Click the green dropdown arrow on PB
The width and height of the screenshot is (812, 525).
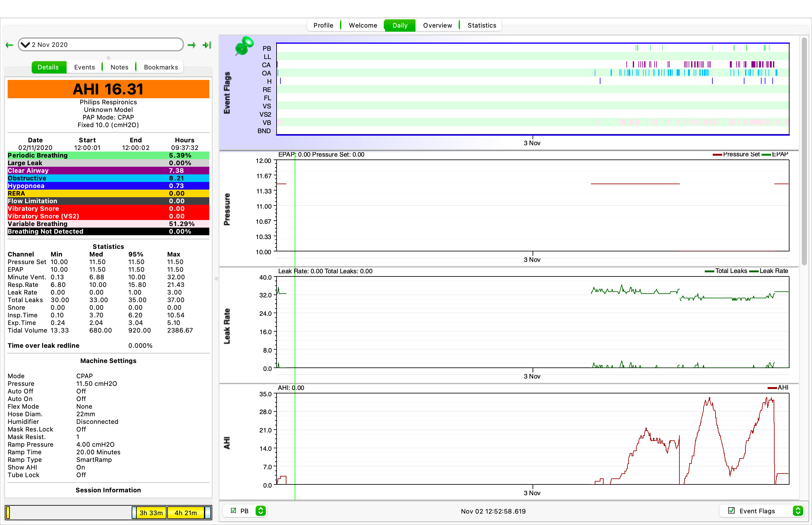coord(261,511)
